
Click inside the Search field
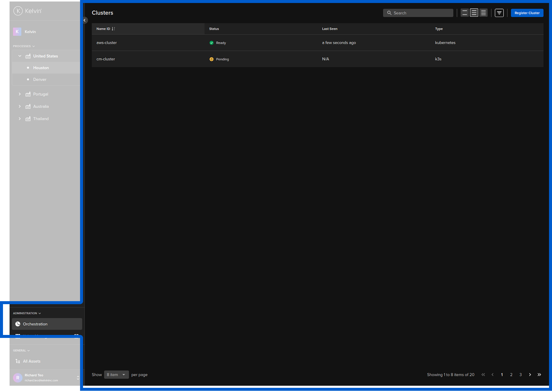pos(418,13)
